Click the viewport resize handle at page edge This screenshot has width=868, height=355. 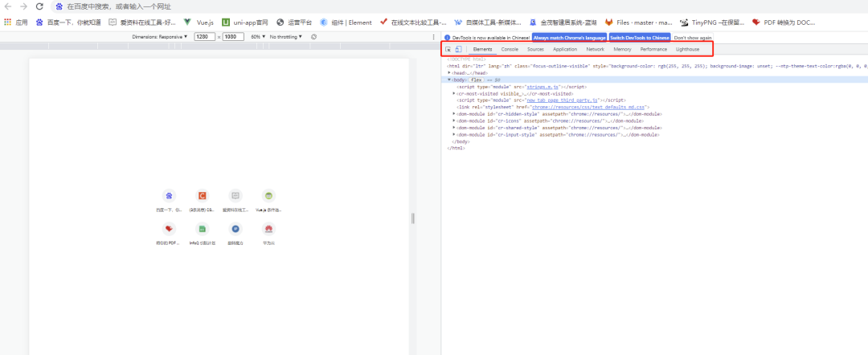(413, 219)
